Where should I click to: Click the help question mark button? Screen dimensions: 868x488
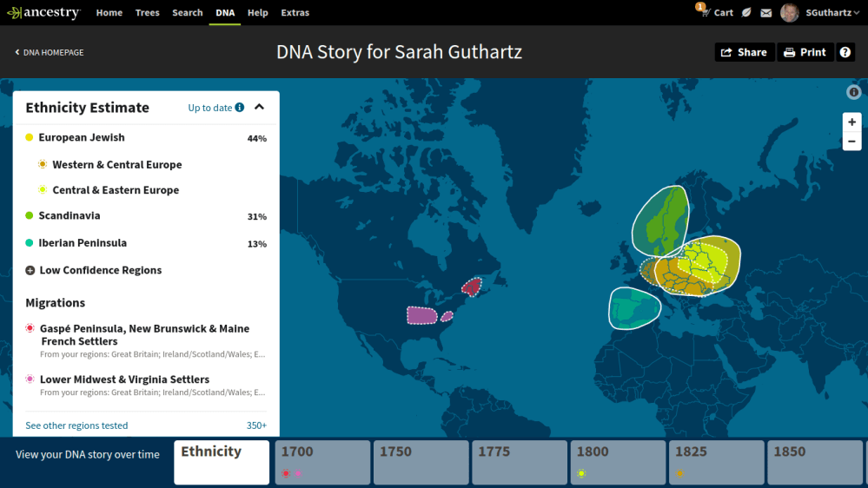click(845, 52)
